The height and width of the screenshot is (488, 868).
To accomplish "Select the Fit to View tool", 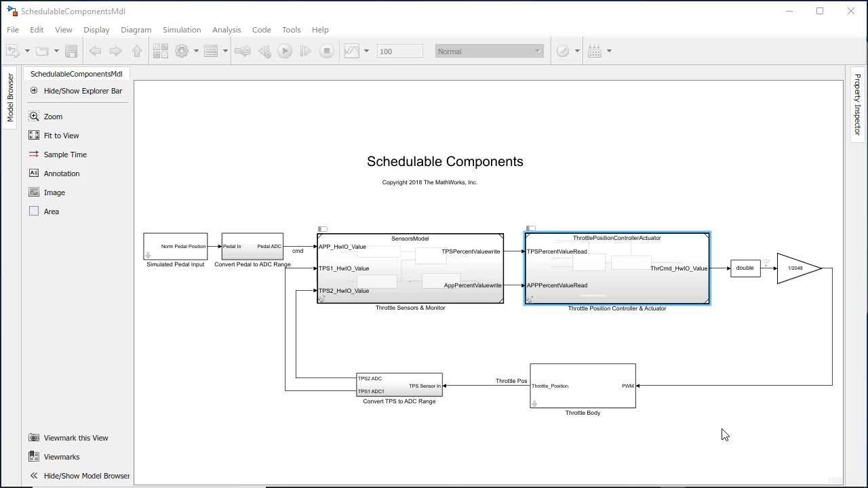I will [34, 136].
